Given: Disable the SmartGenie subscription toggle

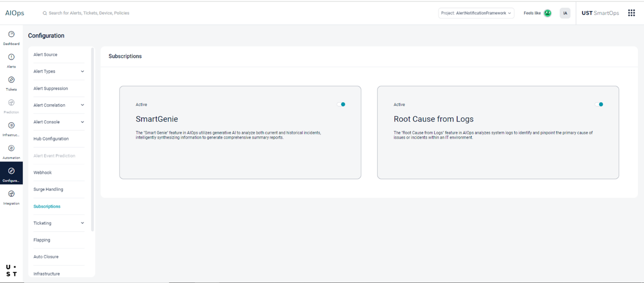Looking at the screenshot, I should [x=341, y=105].
